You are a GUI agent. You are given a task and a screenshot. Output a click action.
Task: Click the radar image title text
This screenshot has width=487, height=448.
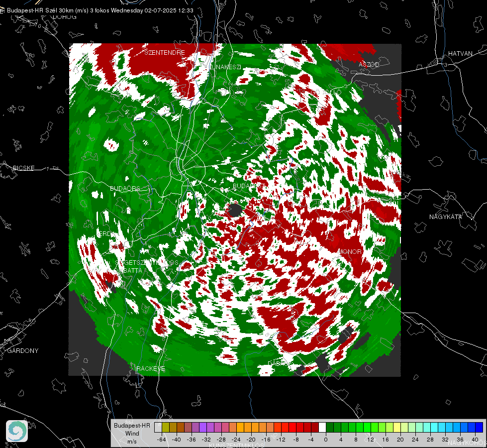(100, 10)
